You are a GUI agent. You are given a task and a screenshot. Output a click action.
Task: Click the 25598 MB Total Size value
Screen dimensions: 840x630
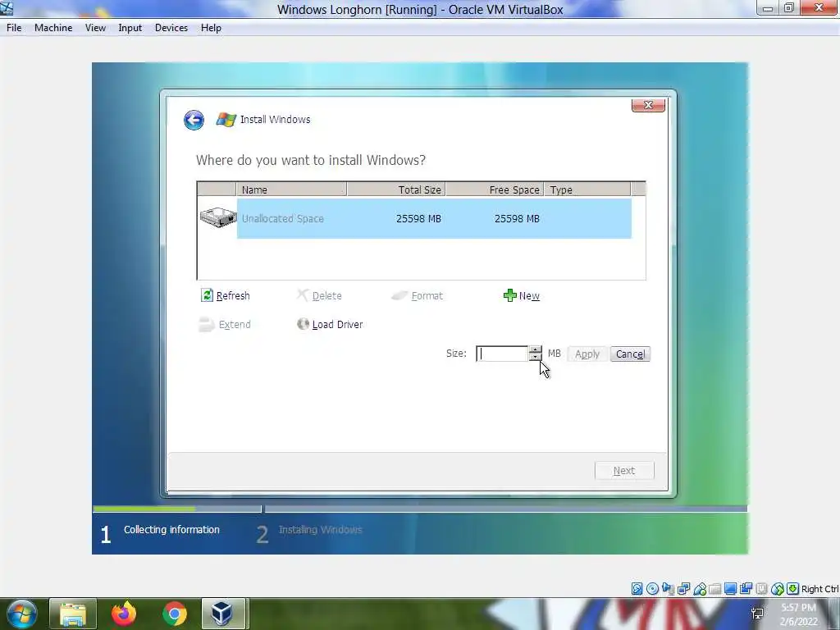coord(418,218)
